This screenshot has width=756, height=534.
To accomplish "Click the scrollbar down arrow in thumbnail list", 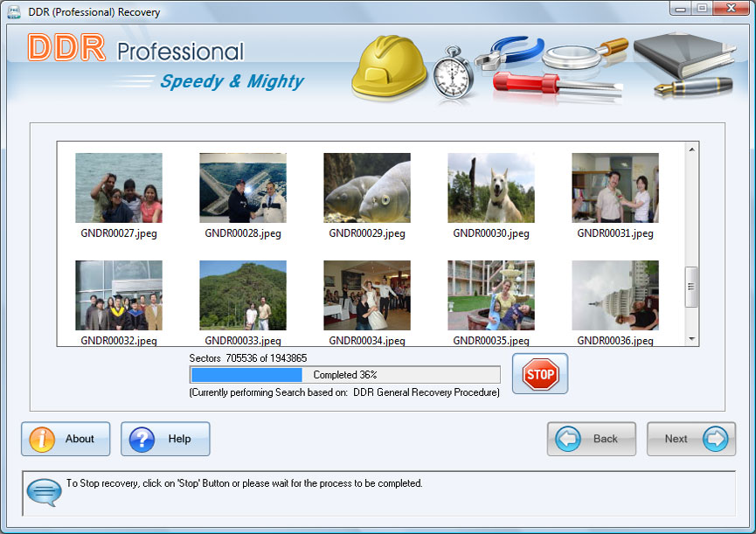I will click(x=691, y=339).
